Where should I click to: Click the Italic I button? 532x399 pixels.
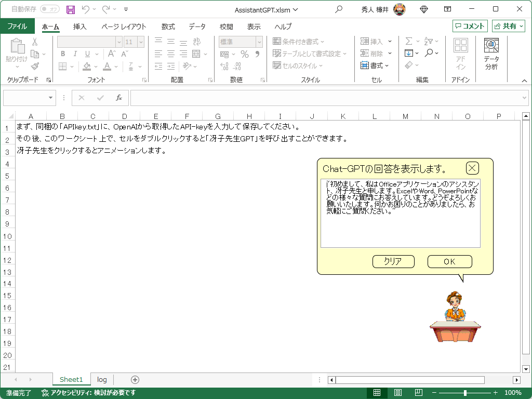(75, 54)
